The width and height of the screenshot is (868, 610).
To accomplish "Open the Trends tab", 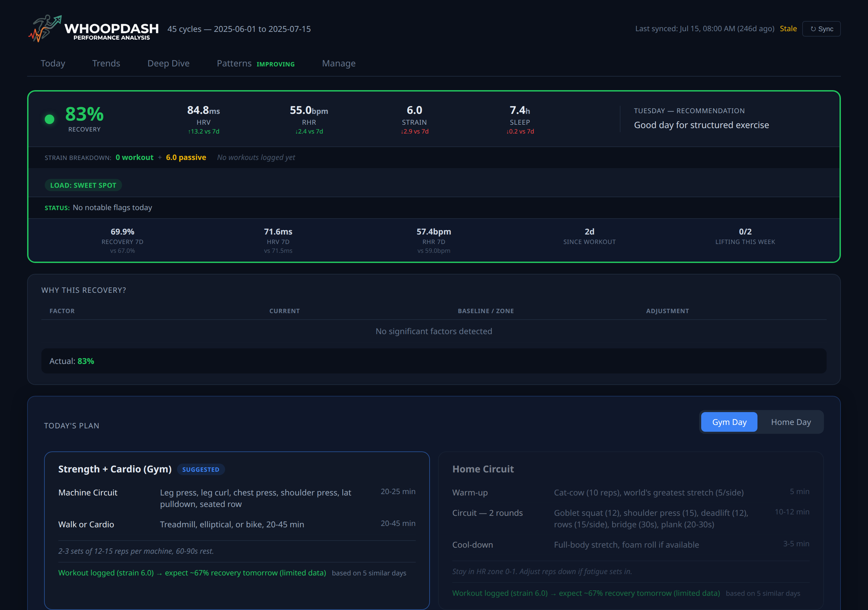I will (x=106, y=63).
